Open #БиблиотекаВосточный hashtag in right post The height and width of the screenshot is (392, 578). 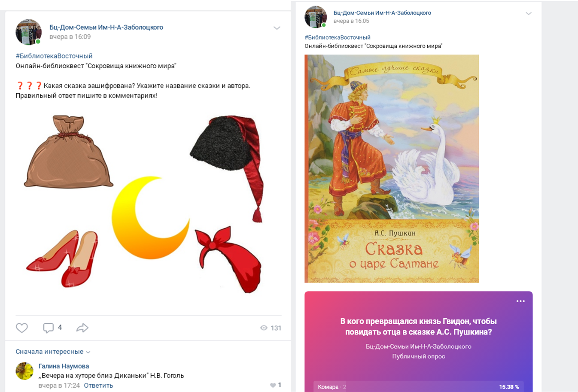tap(338, 37)
